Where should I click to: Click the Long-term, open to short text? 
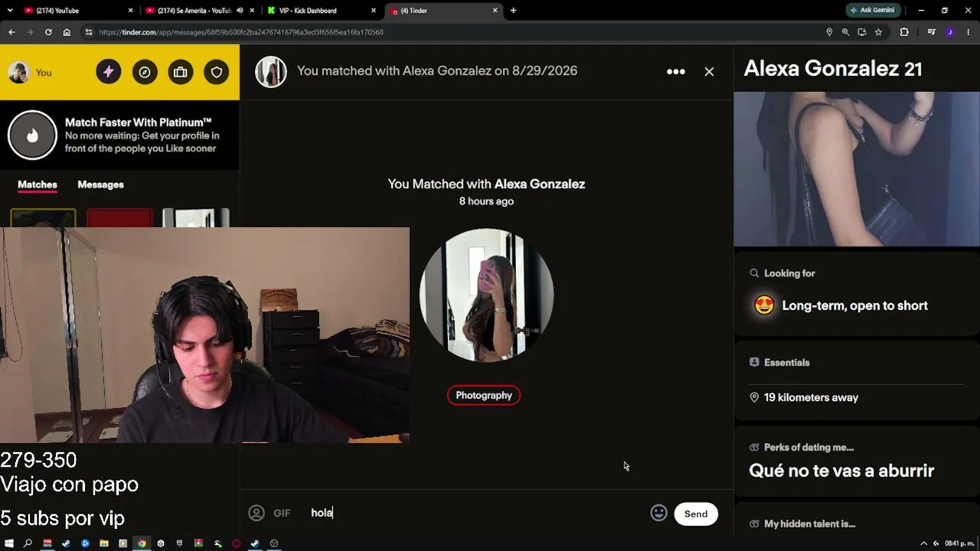pyautogui.click(x=854, y=305)
